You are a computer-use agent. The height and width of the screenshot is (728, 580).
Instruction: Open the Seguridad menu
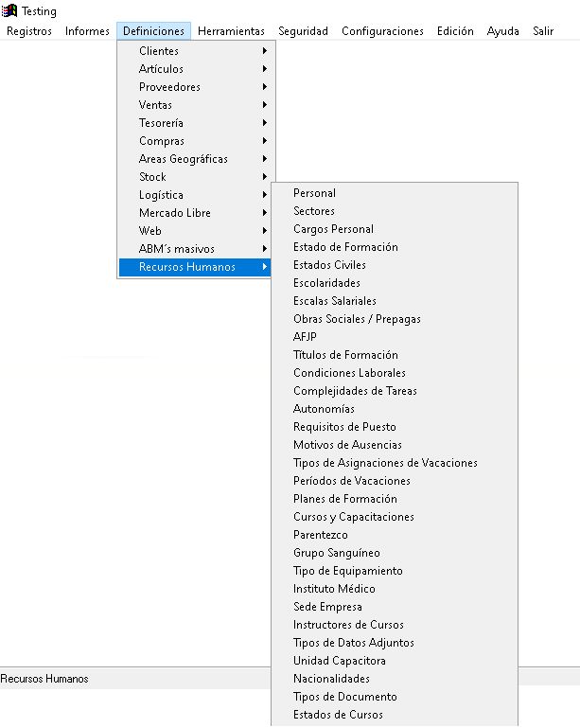point(303,31)
